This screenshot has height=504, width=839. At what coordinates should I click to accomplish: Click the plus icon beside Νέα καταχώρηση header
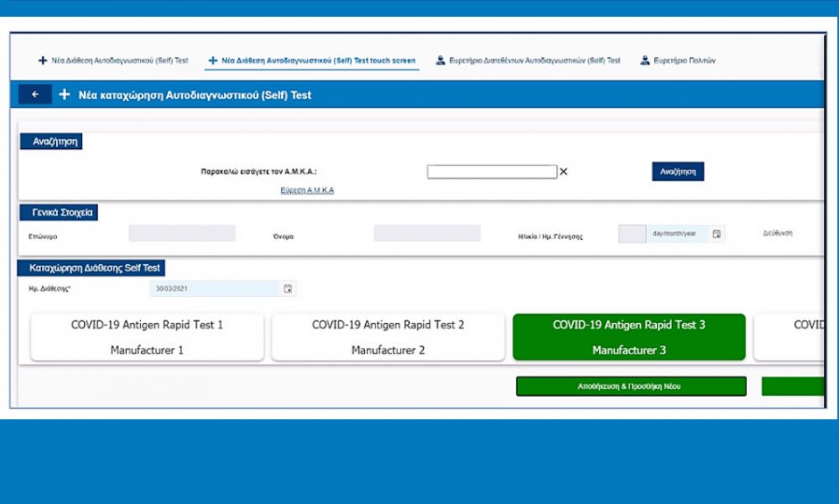[64, 95]
